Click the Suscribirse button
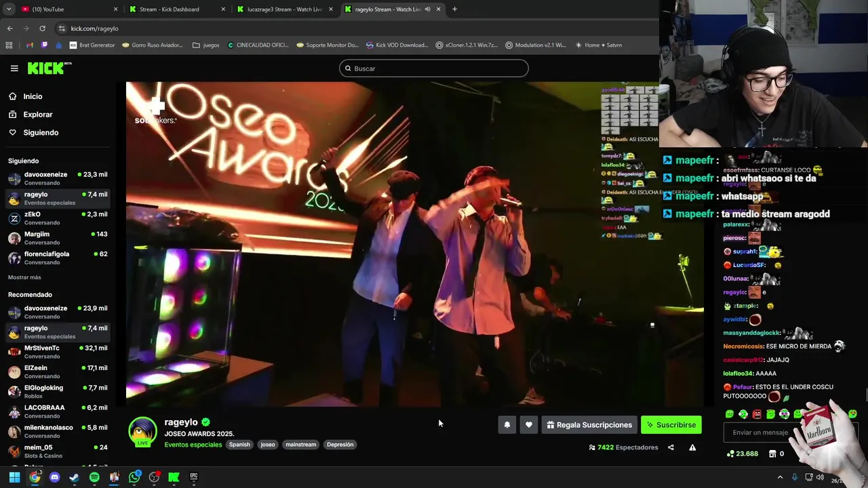This screenshot has height=488, width=868. pyautogui.click(x=671, y=425)
